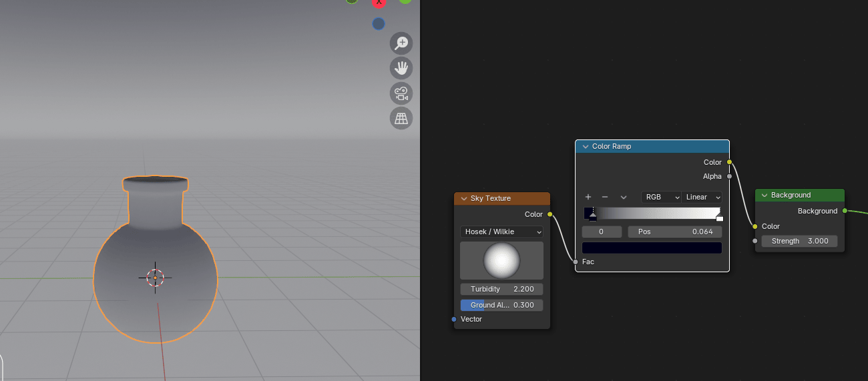The width and height of the screenshot is (868, 381).
Task: Open the RGB color mode dropdown
Action: coord(661,198)
